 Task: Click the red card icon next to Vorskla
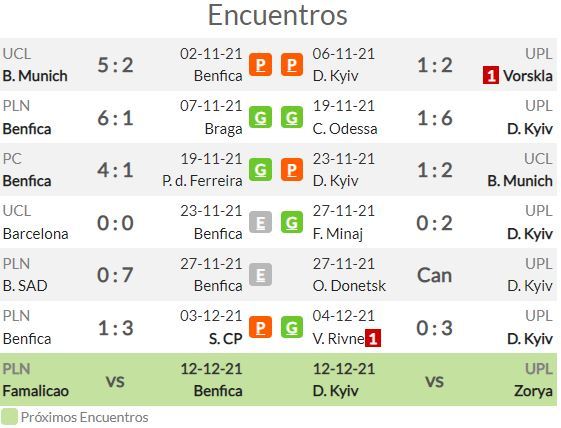coord(491,76)
